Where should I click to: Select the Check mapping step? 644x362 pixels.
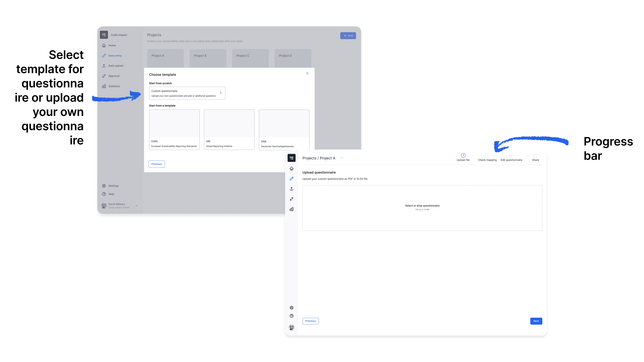(x=487, y=157)
